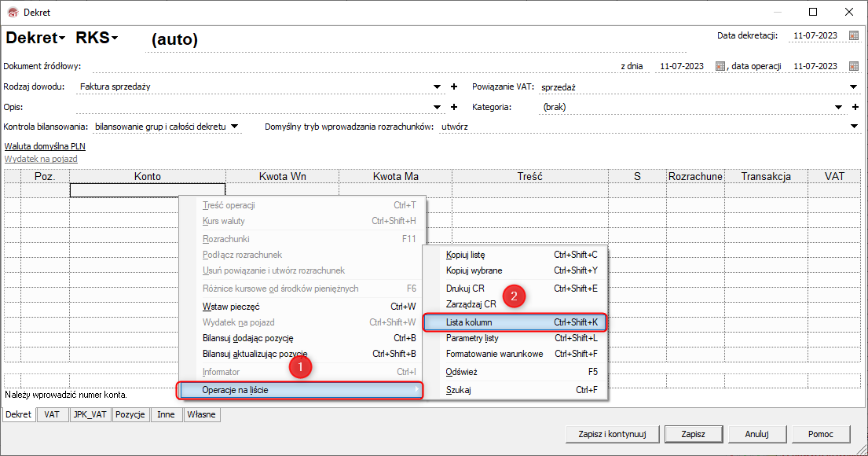
Task: Click the Dekret app icon in title bar
Action: pos(11,12)
